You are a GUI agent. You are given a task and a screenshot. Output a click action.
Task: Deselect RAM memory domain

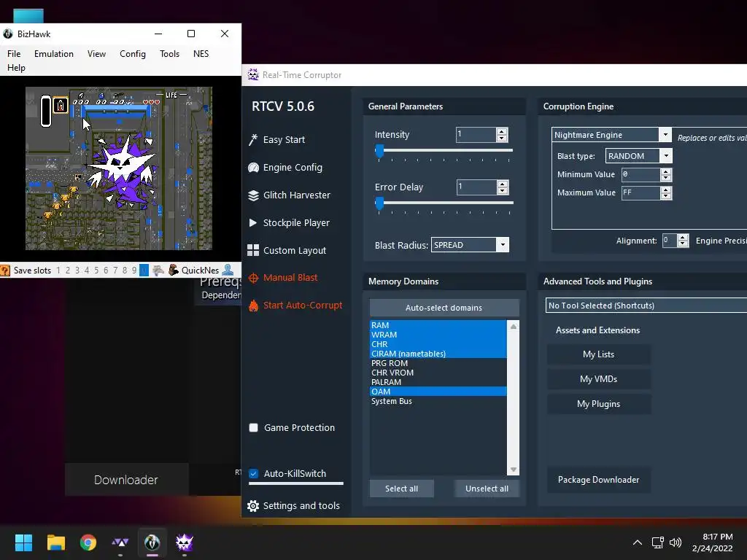(x=438, y=325)
